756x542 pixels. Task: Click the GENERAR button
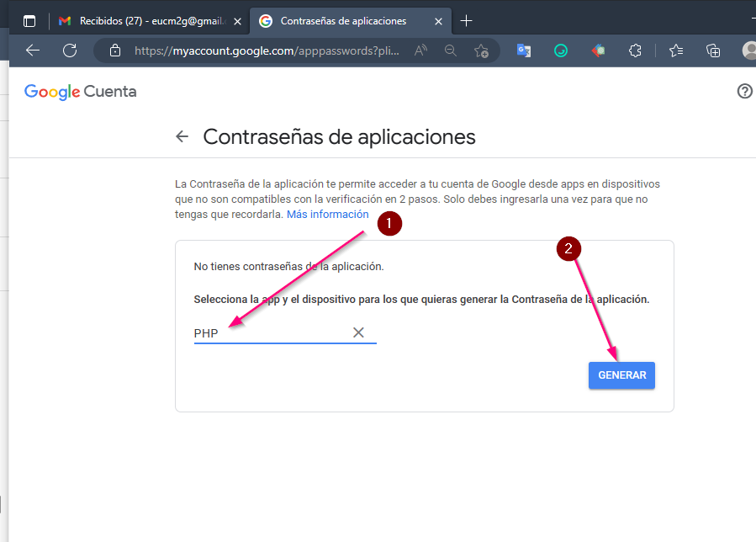[x=621, y=375]
